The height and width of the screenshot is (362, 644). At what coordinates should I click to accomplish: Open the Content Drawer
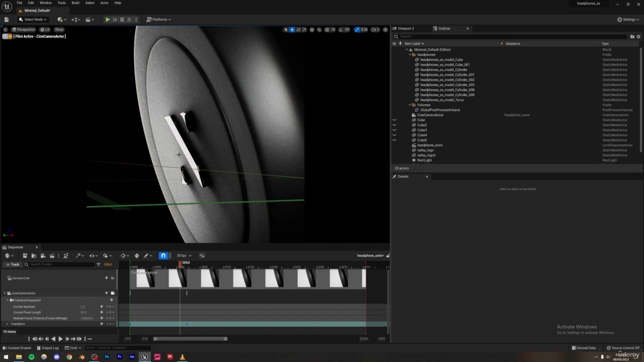tap(17, 348)
